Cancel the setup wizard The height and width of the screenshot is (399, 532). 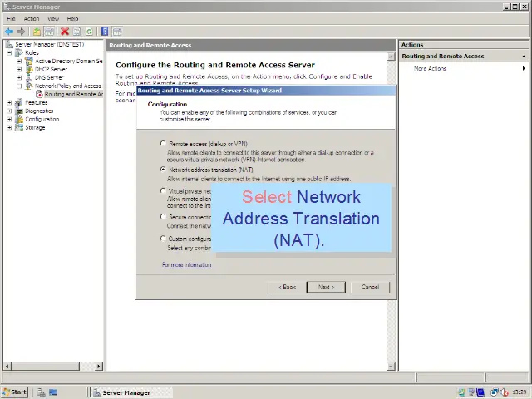370,287
